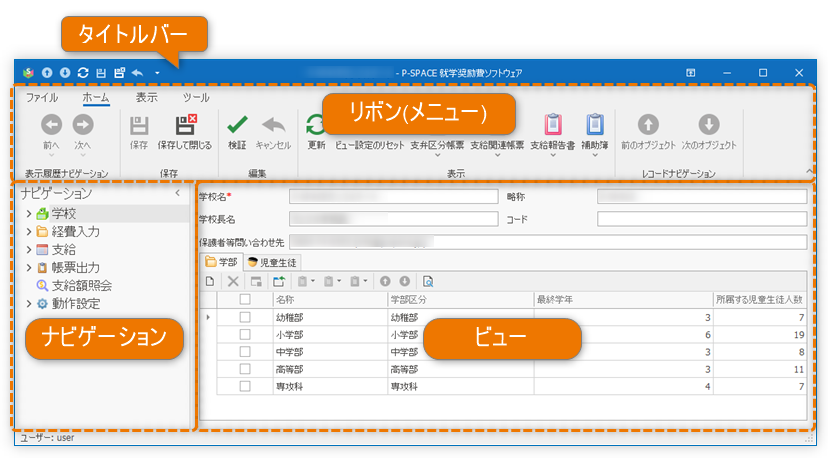Open the 支給報告書 clipboard button
This screenshot has width=828, height=458.
point(552,133)
